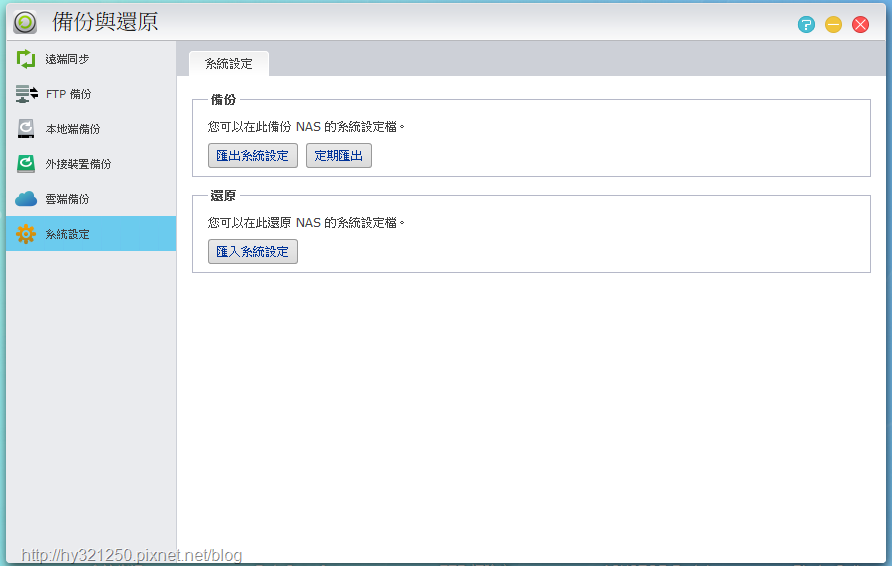This screenshot has width=892, height=566.
Task: Open the 遠端同步 sidebar entry
Action: tap(91, 59)
